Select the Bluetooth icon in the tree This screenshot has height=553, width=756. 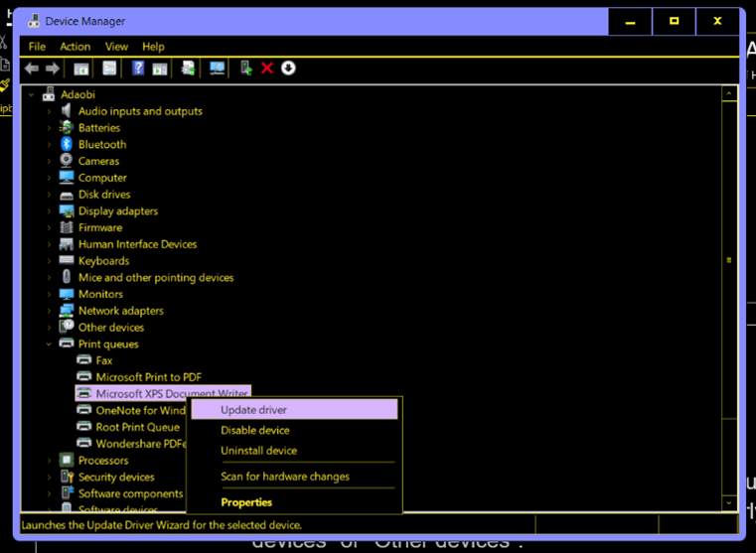click(x=66, y=144)
